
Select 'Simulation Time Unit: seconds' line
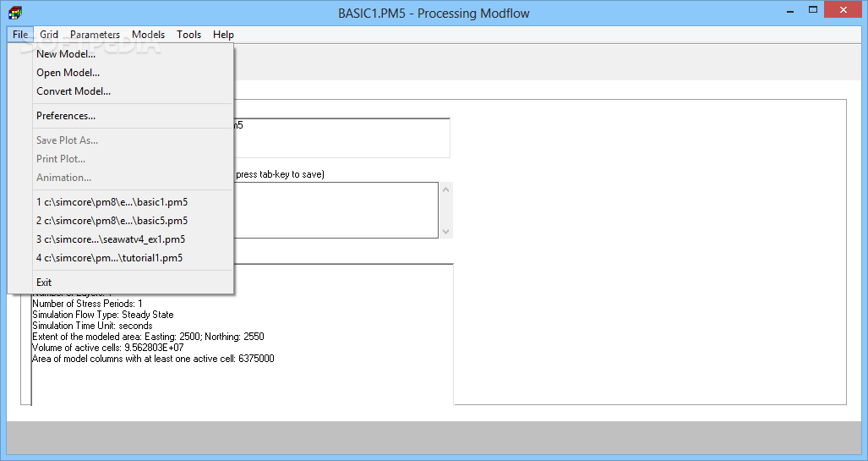tap(92, 326)
